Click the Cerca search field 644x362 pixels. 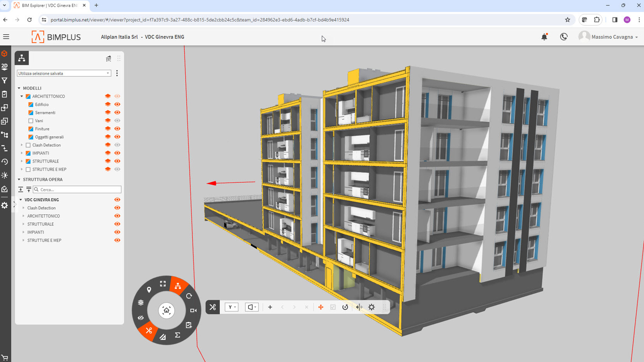[77, 189]
